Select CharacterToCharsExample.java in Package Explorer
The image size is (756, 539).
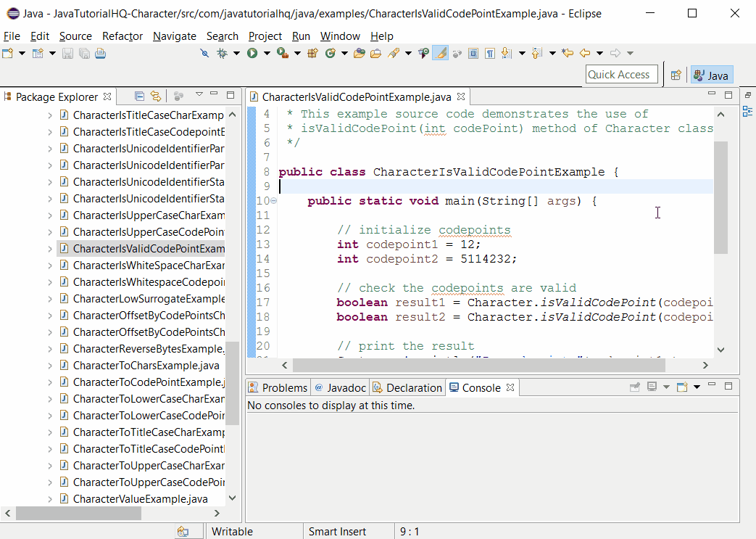coord(146,366)
